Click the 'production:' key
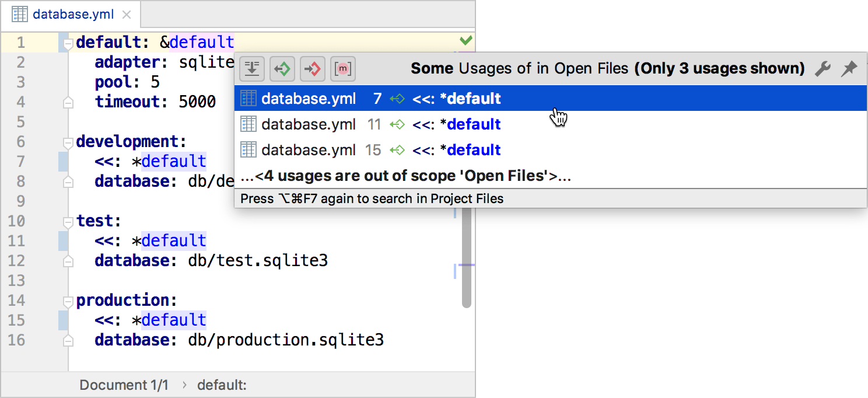This screenshot has height=398, width=868. (x=127, y=301)
